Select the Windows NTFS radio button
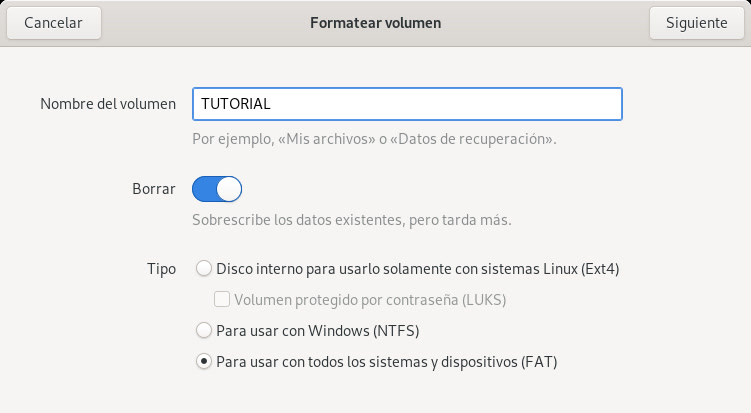Viewport: 751px width, 413px height. pyautogui.click(x=204, y=330)
